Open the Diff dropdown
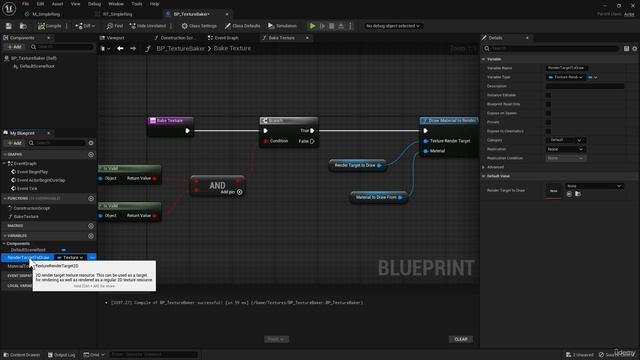 click(x=85, y=26)
